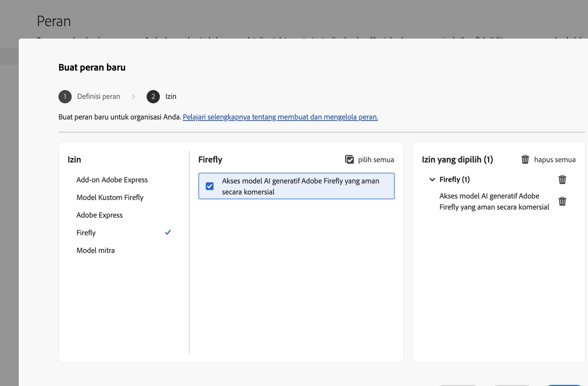
Task: Click the trash icon beside hapus semua
Action: [526, 159]
